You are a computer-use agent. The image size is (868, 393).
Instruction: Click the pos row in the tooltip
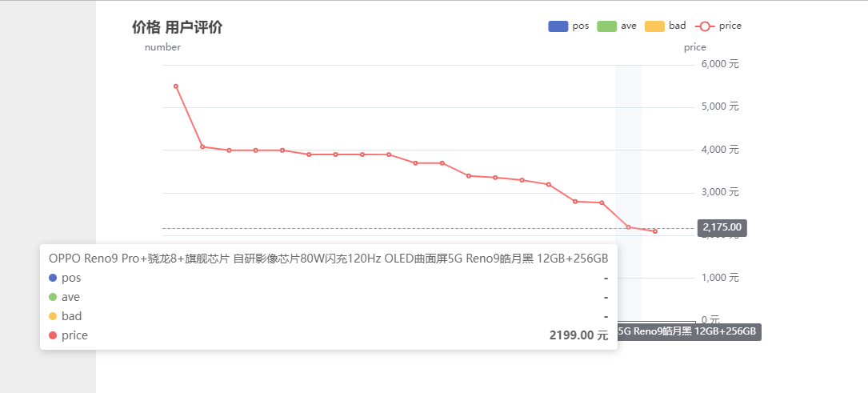point(329,278)
